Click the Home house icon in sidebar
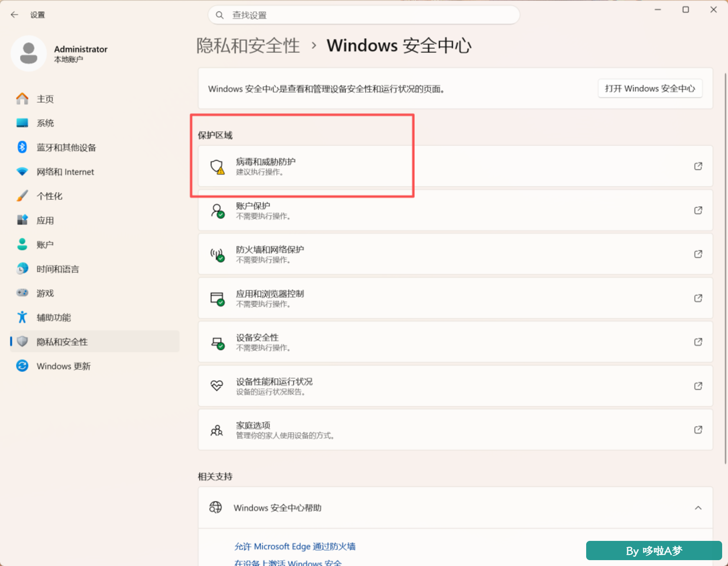 (x=22, y=99)
